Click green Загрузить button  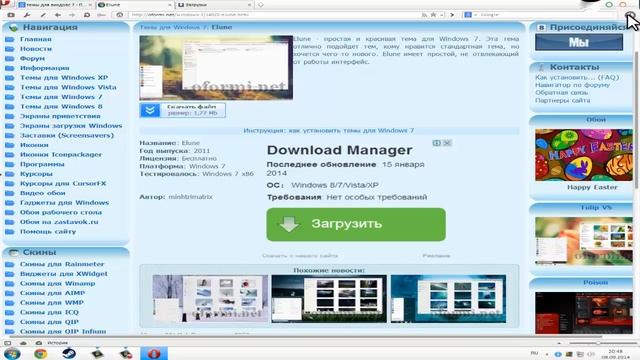point(356,224)
